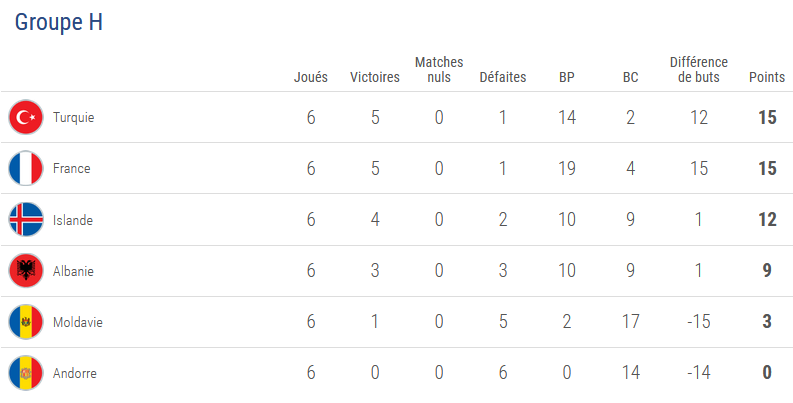Click the Turquie flag icon
793x403 pixels.
click(26, 117)
